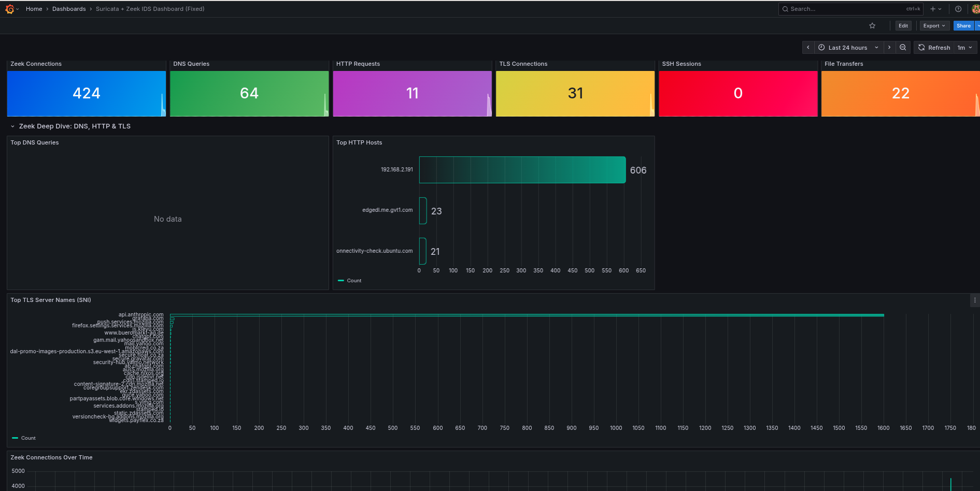Open the TLS Server Names panel menu
Image resolution: width=980 pixels, height=491 pixels.
[974, 300]
